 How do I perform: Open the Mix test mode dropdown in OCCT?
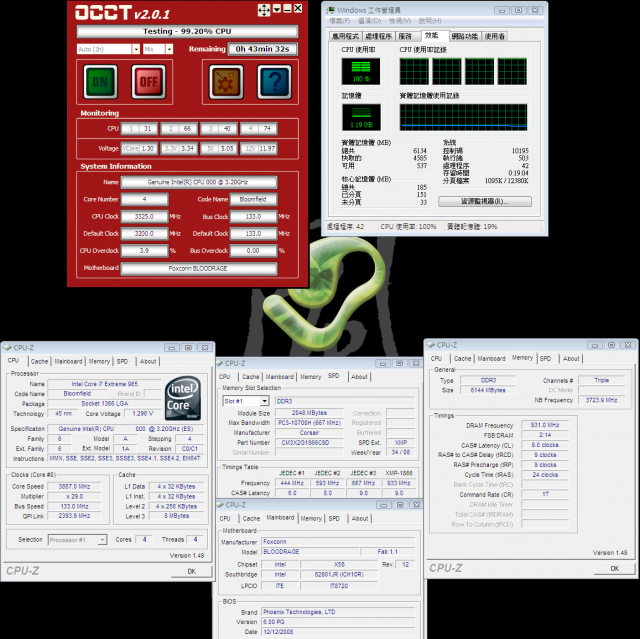(169, 49)
